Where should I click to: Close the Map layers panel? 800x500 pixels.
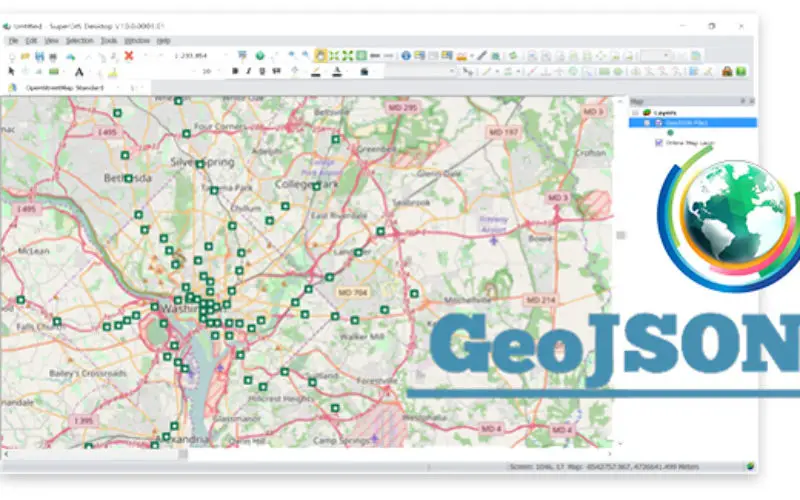pyautogui.click(x=751, y=101)
